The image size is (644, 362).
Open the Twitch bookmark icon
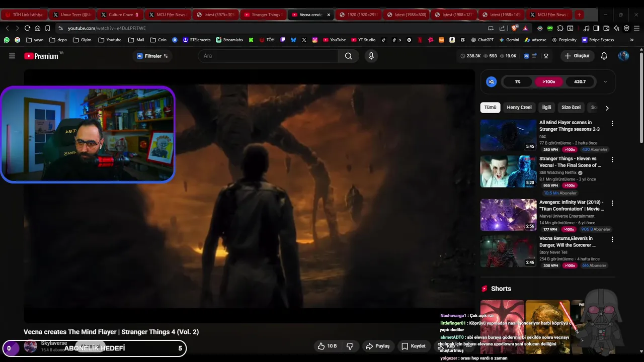pos(283,40)
